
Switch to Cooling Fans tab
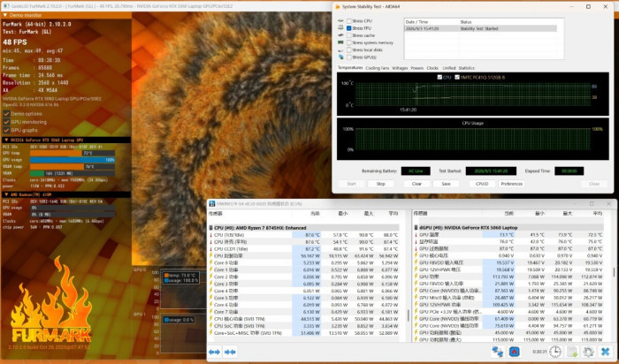[377, 68]
